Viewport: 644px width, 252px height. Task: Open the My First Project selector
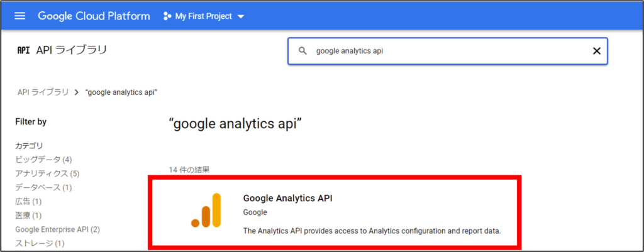(x=203, y=16)
